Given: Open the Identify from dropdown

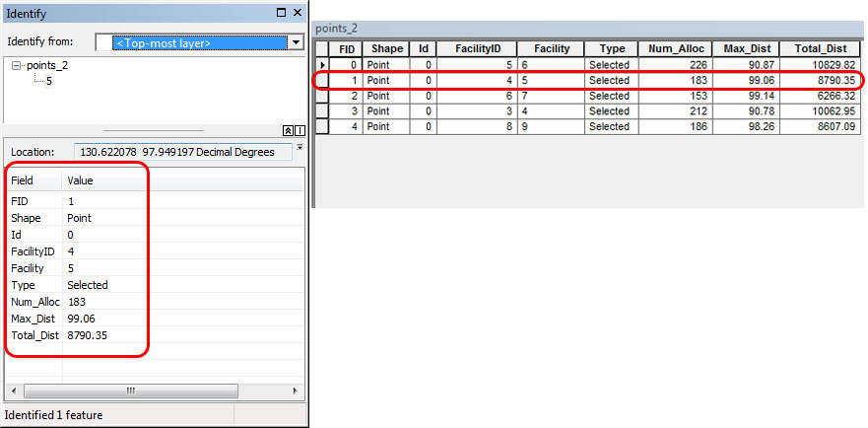Looking at the screenshot, I should click(x=297, y=42).
